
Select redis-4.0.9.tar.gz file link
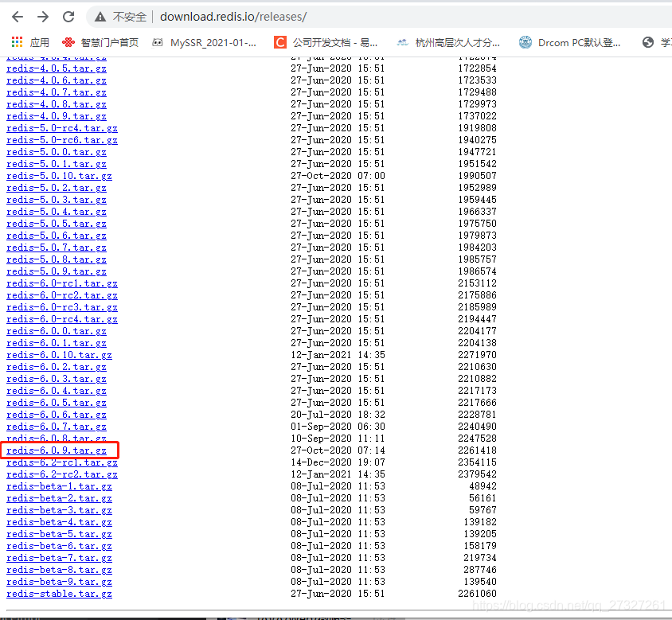57,116
